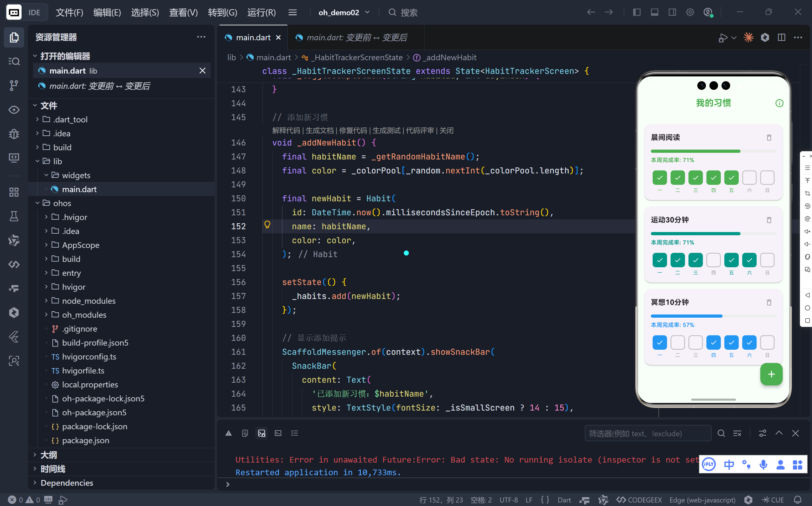Click the lightbulb quick-fix icon on line 152
Screen dimensions: 812x506
click(267, 224)
